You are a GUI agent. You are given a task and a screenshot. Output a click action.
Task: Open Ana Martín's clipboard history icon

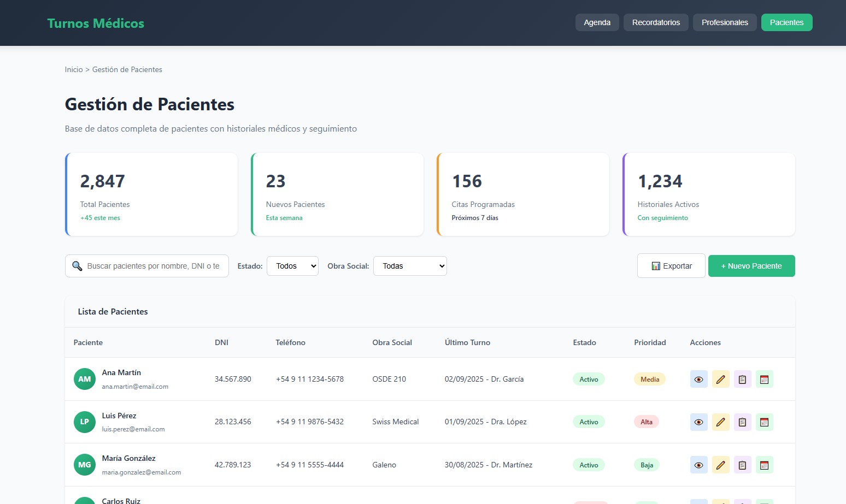coord(742,379)
